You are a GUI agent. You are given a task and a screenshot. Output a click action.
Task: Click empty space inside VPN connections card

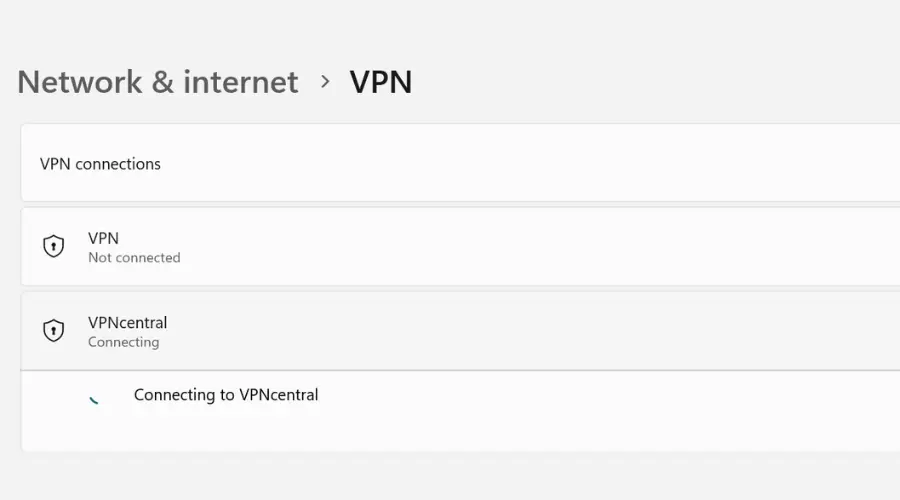(x=517, y=164)
